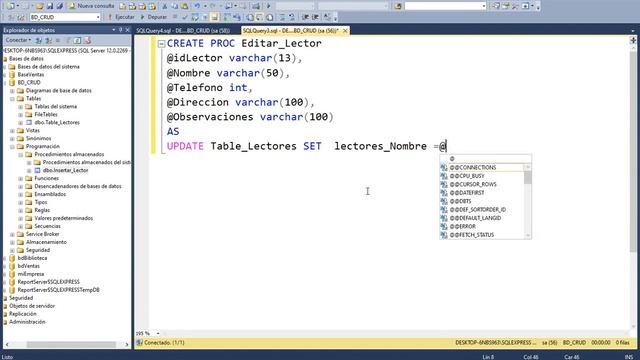Select the ReportServer$SQLEXPRESSTempDB database
This screenshot has height=360, width=640.
pos(58,290)
